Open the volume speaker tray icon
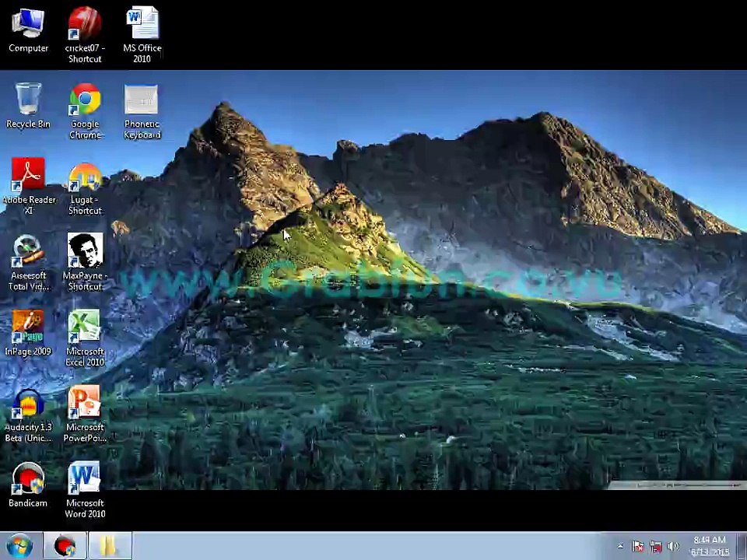The width and height of the screenshot is (747, 560). 673,546
